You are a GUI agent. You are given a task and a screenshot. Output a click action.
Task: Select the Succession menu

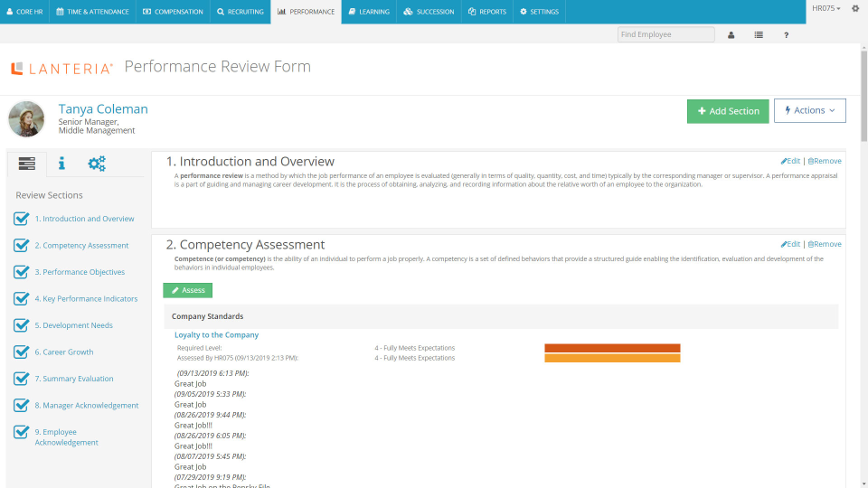[x=429, y=12]
